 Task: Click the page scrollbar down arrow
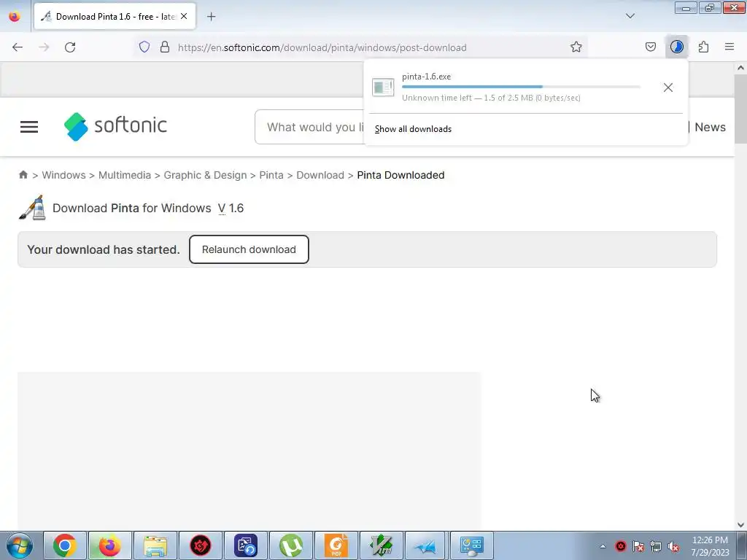(740, 525)
